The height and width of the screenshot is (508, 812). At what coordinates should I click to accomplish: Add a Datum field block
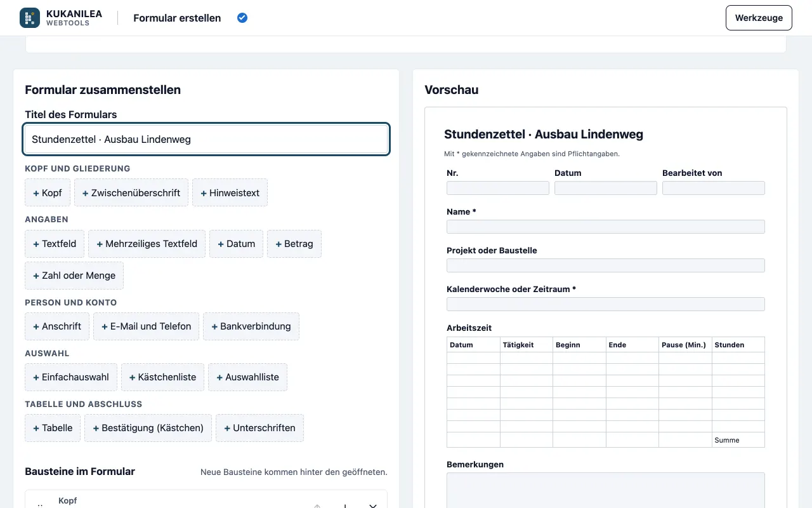pyautogui.click(x=236, y=244)
